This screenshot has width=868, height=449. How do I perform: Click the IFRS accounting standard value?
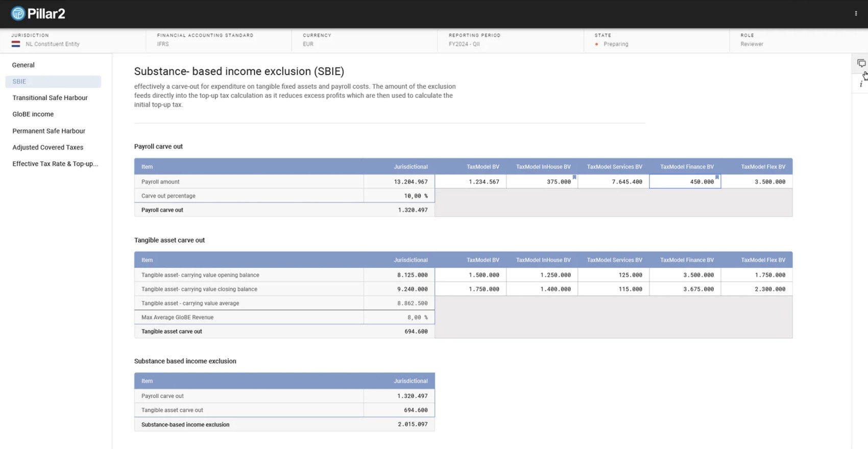[163, 44]
